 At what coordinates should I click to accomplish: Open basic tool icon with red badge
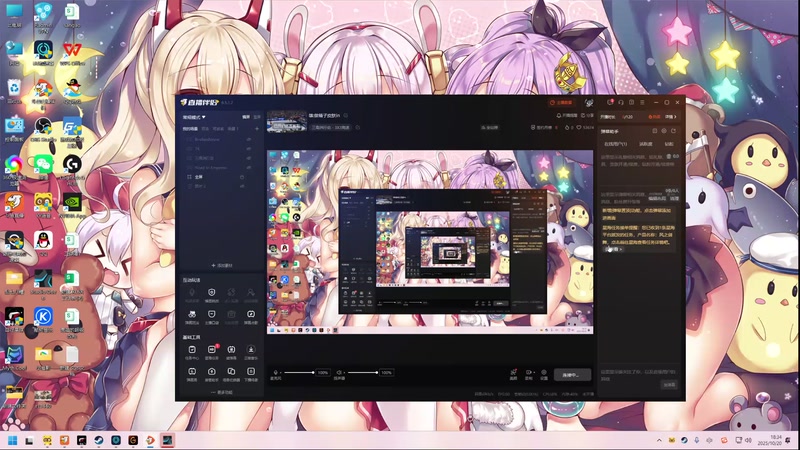(x=212, y=350)
